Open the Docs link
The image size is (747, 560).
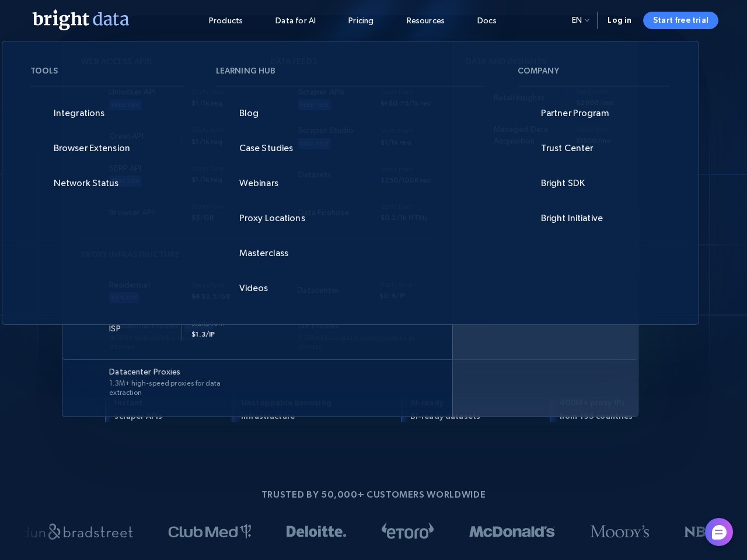pos(487,20)
